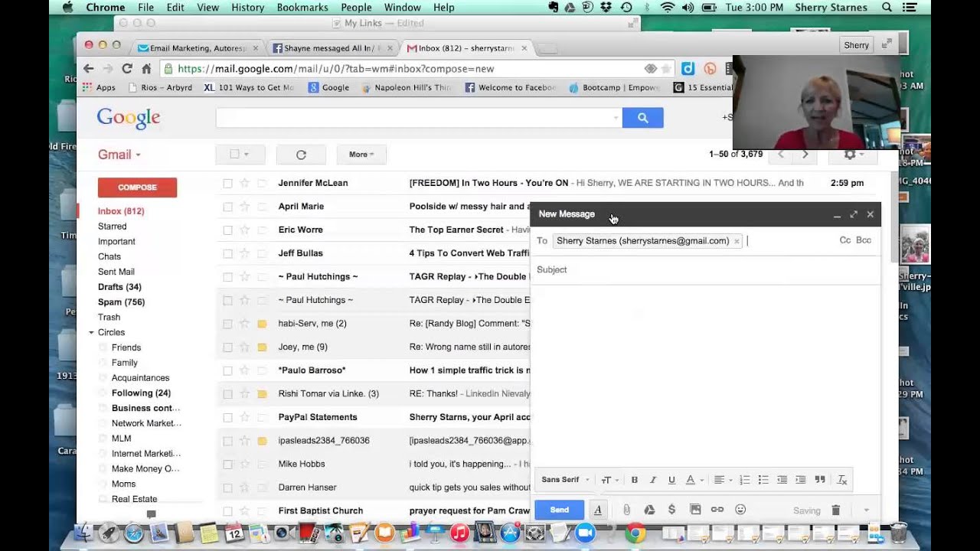Open the Napoleon Hill bookmark
Image resolution: width=980 pixels, height=551 pixels.
click(407, 88)
